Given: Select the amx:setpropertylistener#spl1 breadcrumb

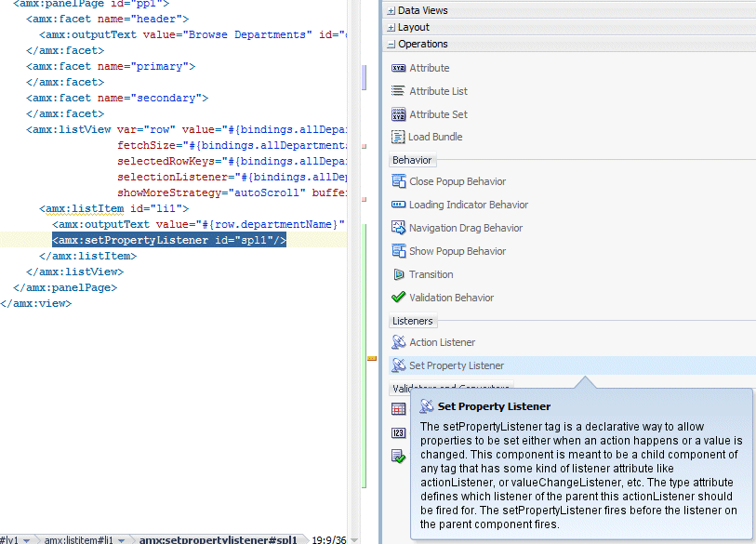Looking at the screenshot, I should (x=218, y=539).
